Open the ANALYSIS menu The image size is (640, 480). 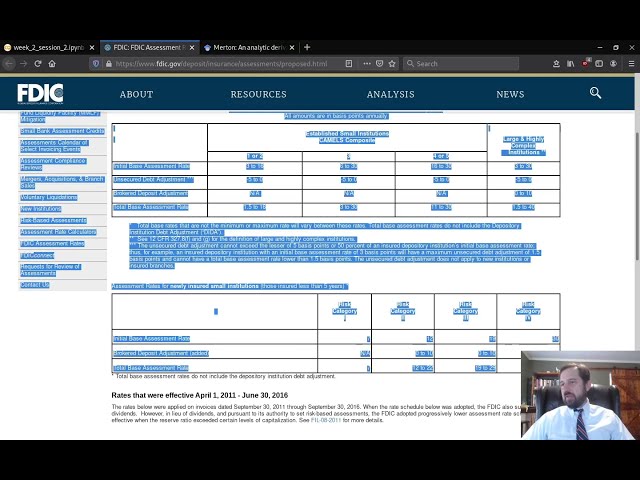point(390,94)
